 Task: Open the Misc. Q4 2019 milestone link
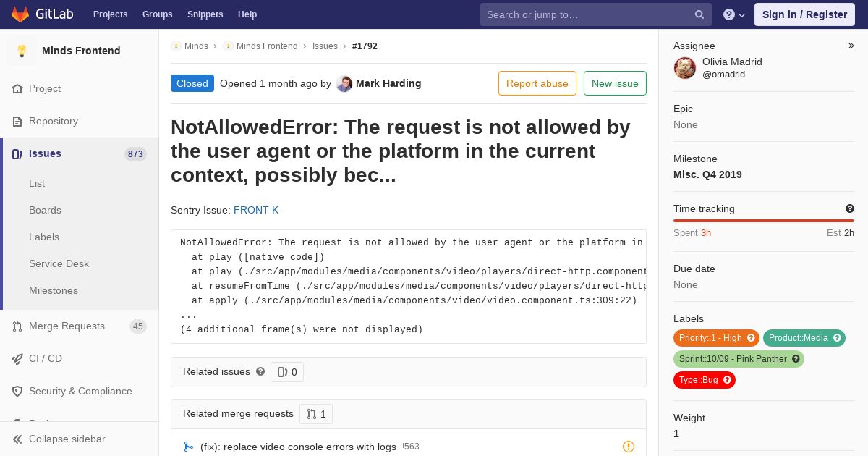(x=707, y=174)
